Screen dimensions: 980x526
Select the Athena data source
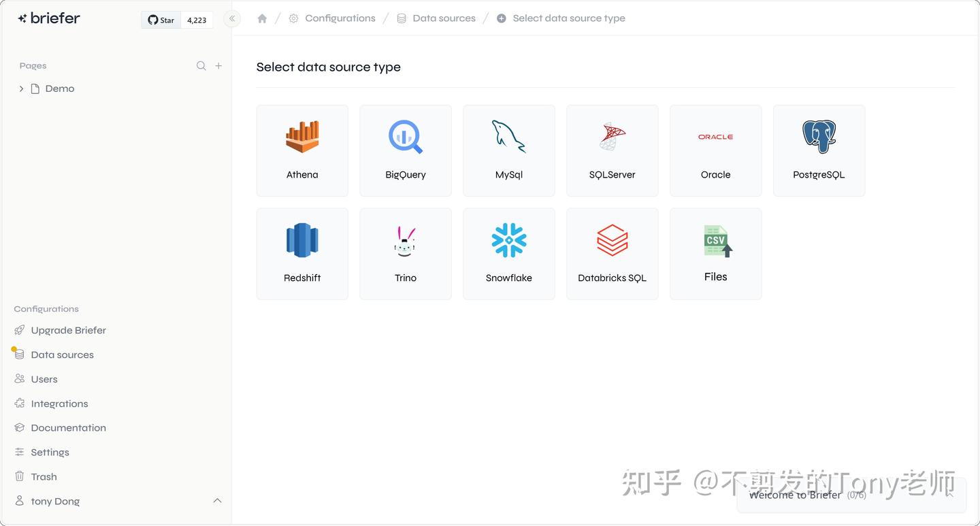(302, 150)
